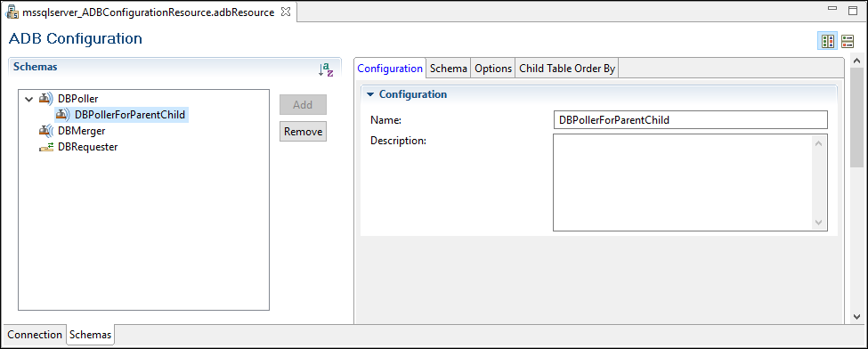Click the Description scrollbar up arrow

[819, 143]
